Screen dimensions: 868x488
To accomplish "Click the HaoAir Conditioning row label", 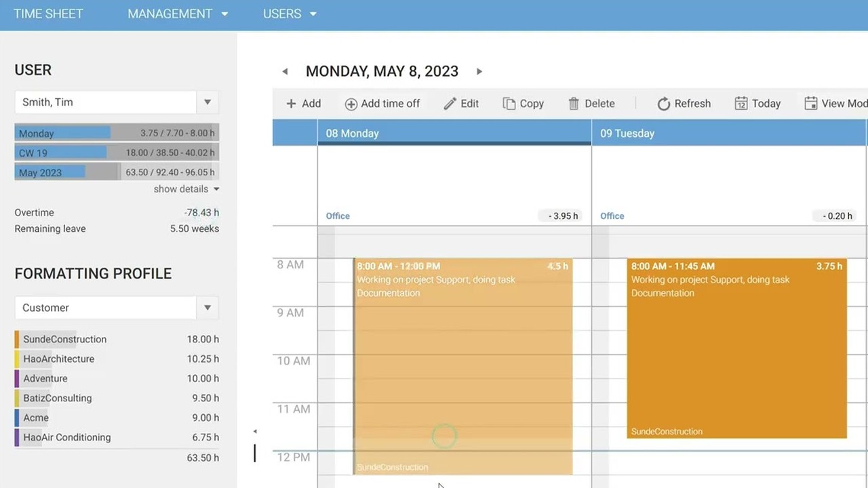I will pos(67,437).
